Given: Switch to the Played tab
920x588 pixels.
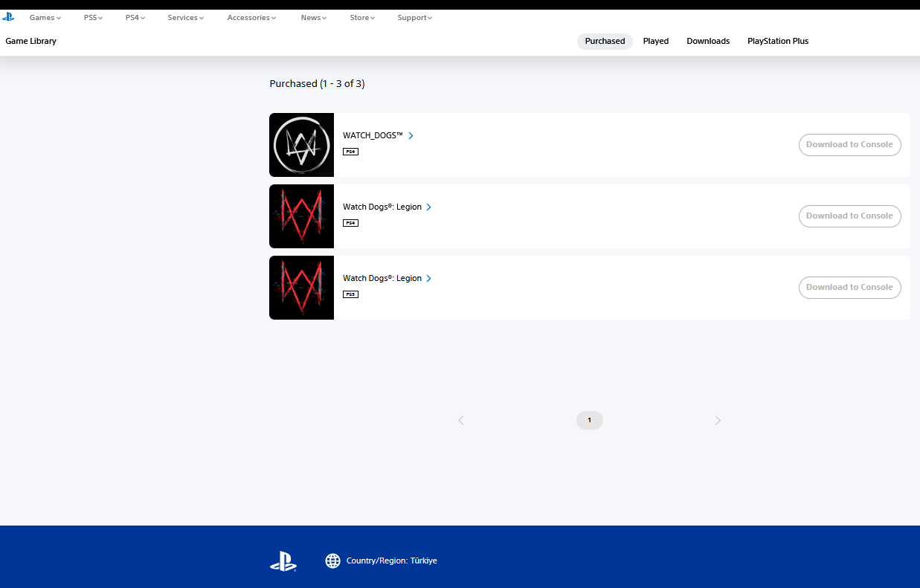Looking at the screenshot, I should coord(655,42).
